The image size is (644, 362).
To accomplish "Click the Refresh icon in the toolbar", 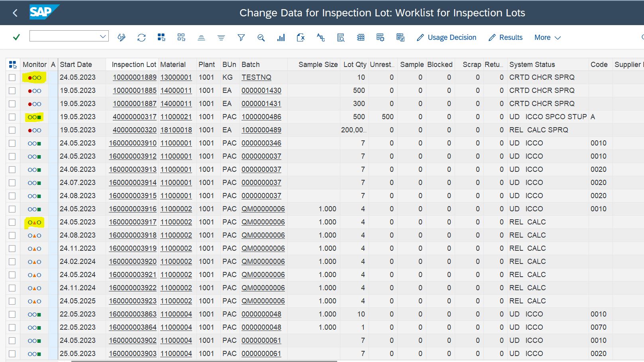I will coord(141,37).
